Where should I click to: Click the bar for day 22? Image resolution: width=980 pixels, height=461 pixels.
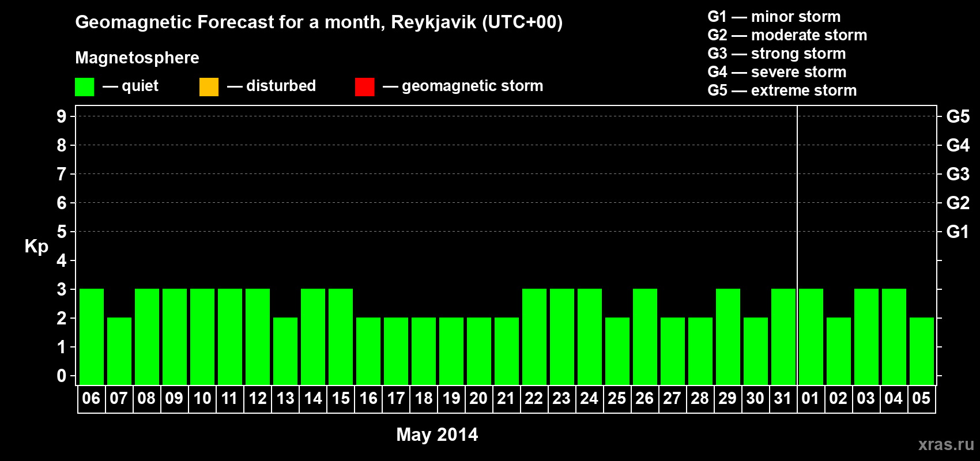pos(534,337)
